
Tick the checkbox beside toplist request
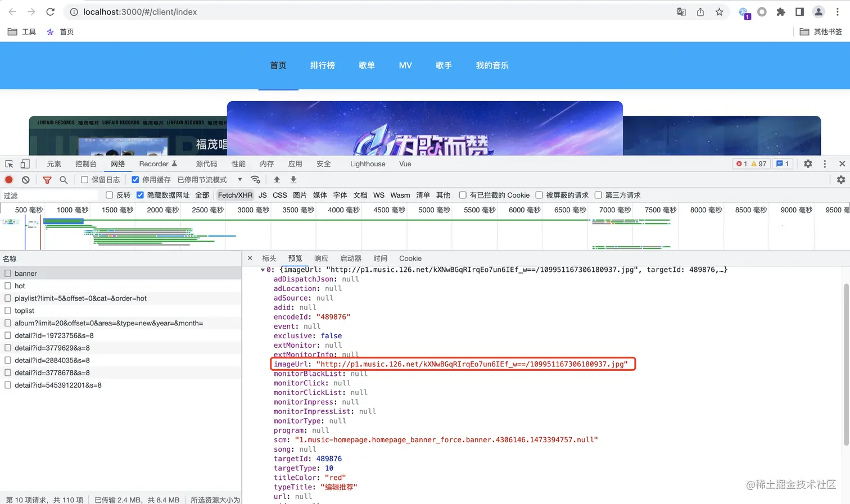coord(8,311)
